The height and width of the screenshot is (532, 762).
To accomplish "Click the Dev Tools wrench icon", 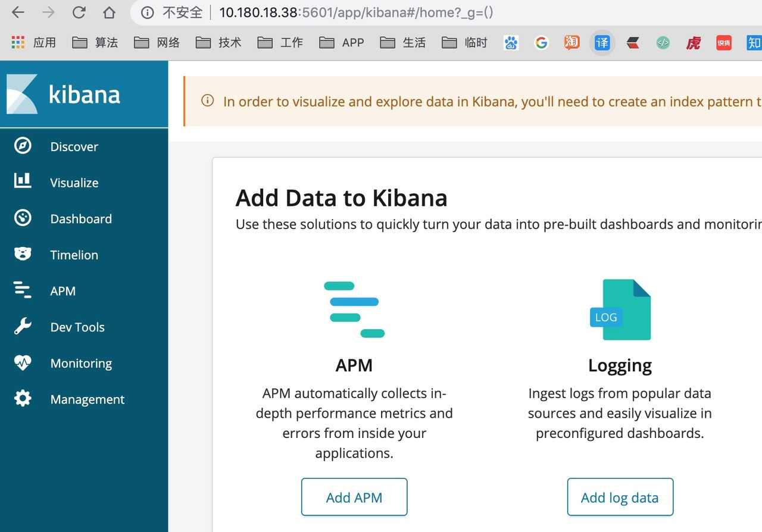I will 23,326.
